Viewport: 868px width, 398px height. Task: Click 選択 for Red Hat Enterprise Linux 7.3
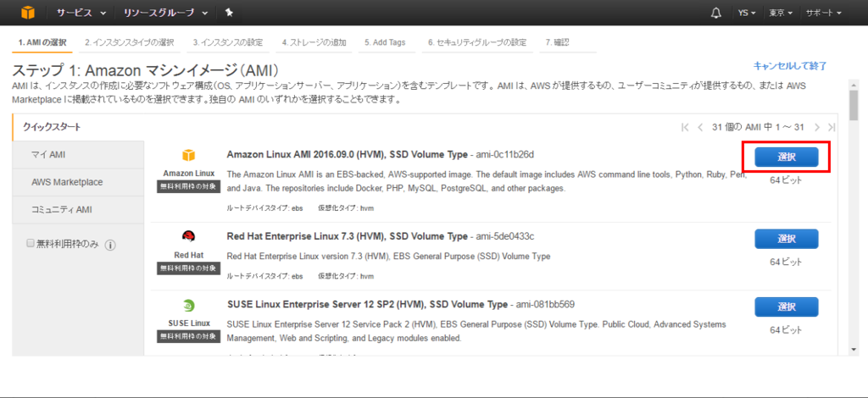[786, 239]
